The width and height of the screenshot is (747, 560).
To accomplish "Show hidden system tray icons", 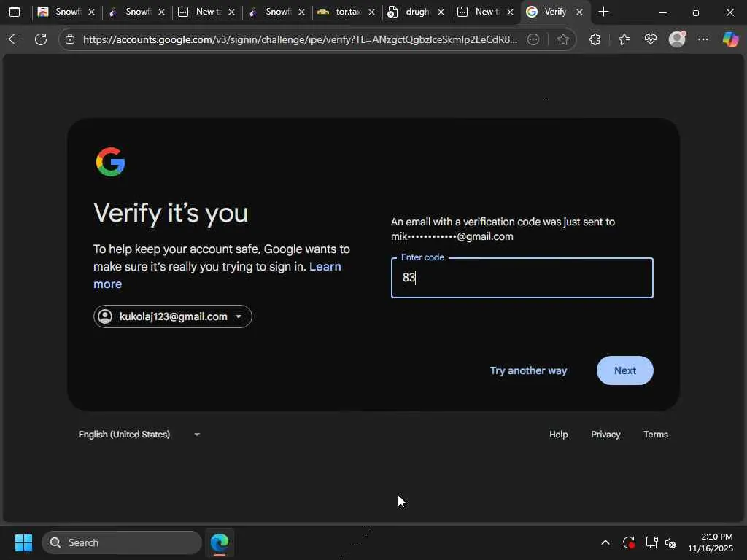I will click(x=605, y=542).
